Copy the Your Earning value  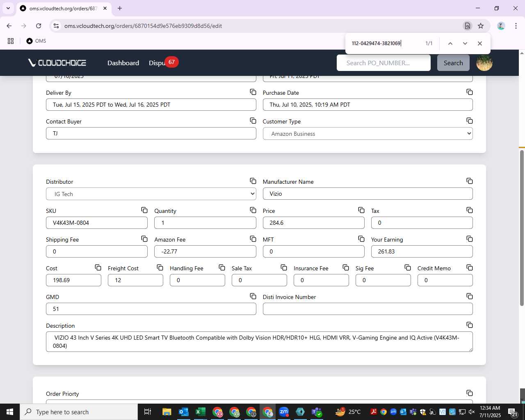pyautogui.click(x=470, y=239)
